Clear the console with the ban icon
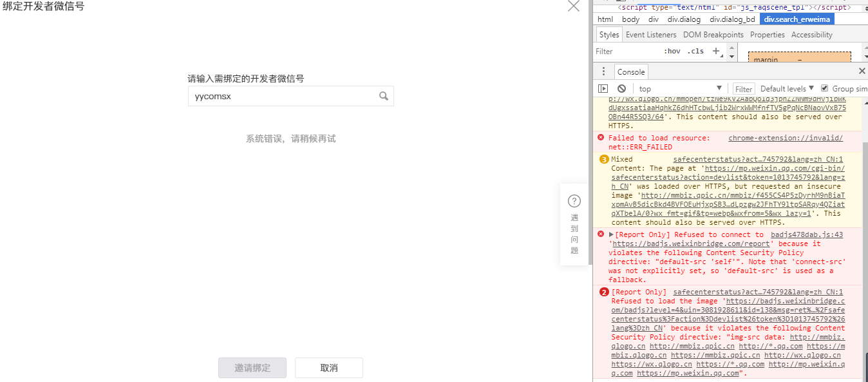The image size is (868, 382). (621, 89)
